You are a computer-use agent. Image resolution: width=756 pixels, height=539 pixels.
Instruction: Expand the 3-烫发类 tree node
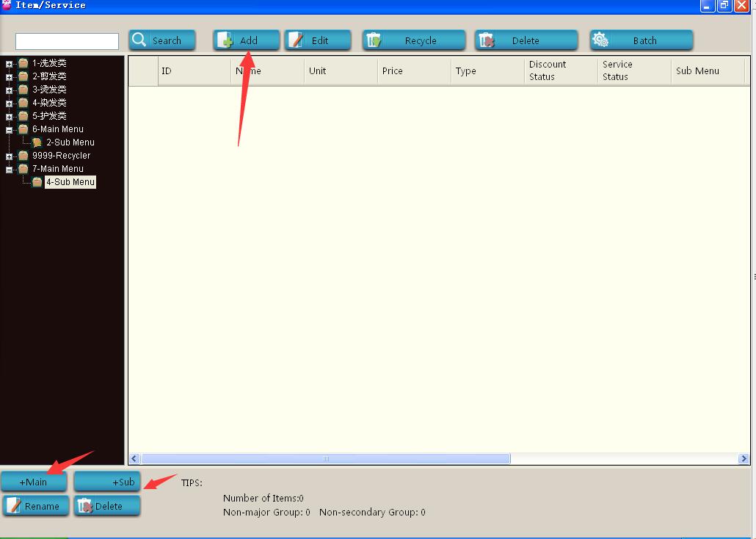pyautogui.click(x=9, y=90)
